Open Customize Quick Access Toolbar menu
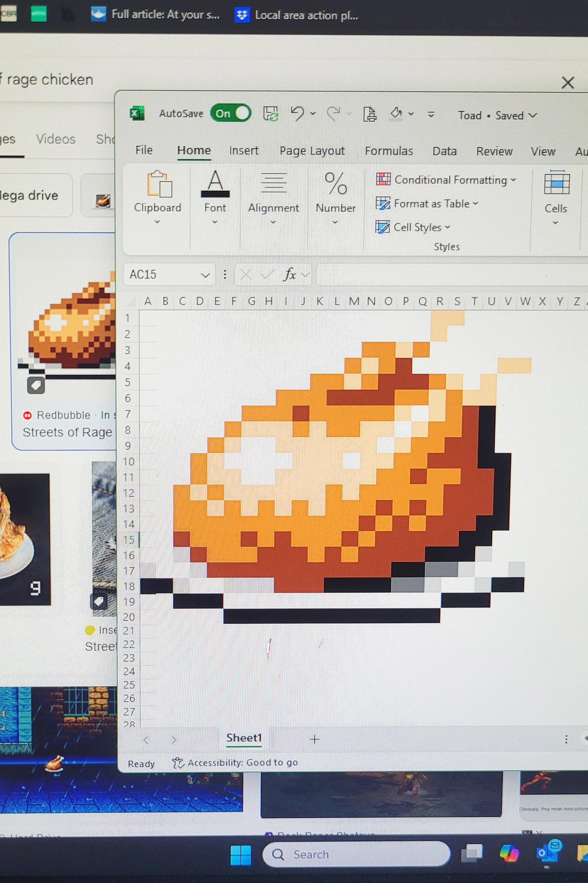The width and height of the screenshot is (588, 883). [431, 114]
